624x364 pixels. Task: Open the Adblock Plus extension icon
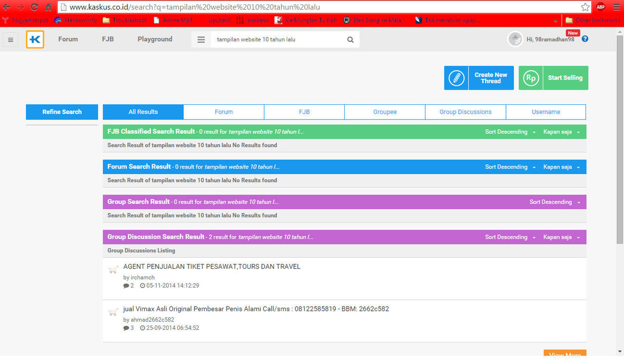coord(601,7)
